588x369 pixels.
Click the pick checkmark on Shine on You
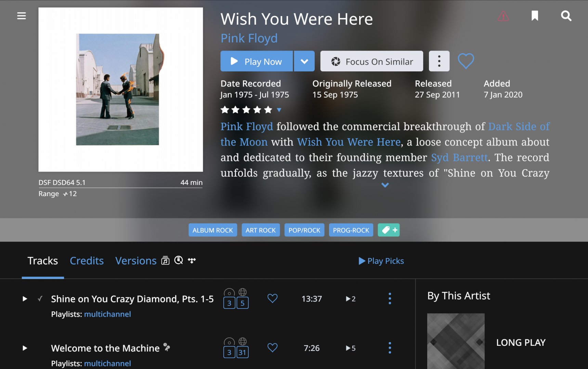(40, 299)
